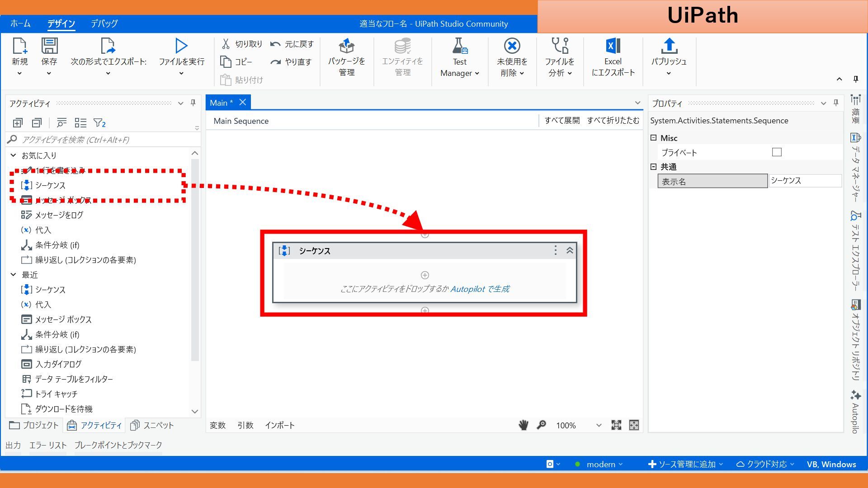
Task: Collapse the 共通 property group
Action: click(653, 167)
